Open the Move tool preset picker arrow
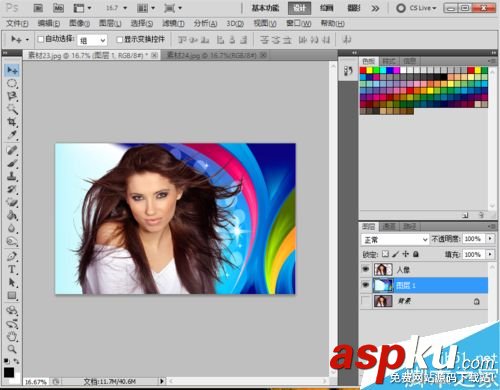This screenshot has width=500, height=390. click(27, 40)
